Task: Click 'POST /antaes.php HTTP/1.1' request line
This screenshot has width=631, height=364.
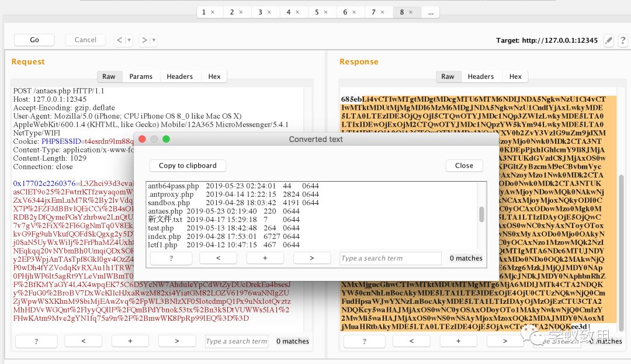Action: click(59, 91)
